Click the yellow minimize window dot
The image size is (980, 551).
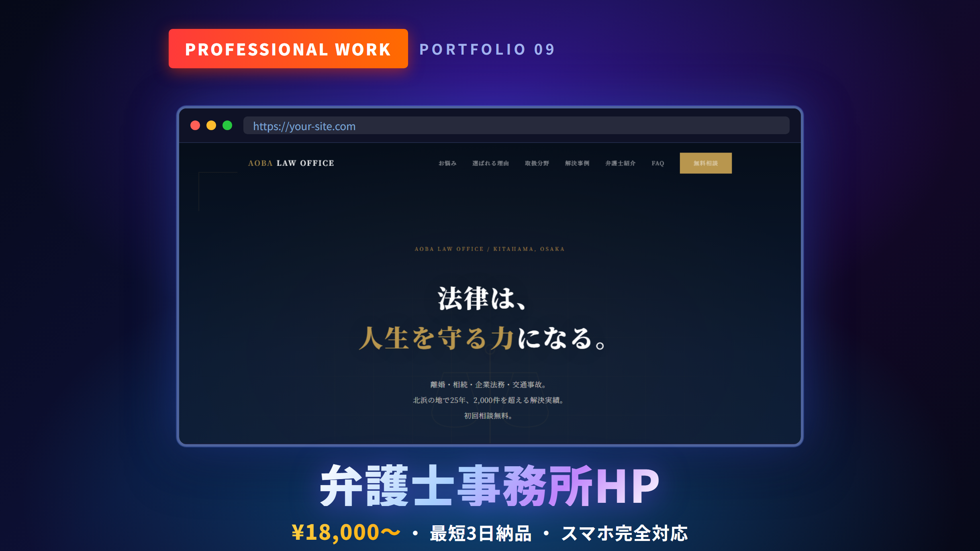coord(211,126)
